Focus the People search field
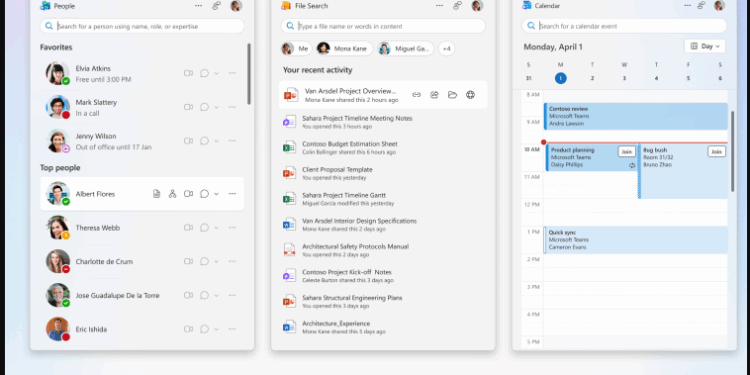 [x=142, y=26]
